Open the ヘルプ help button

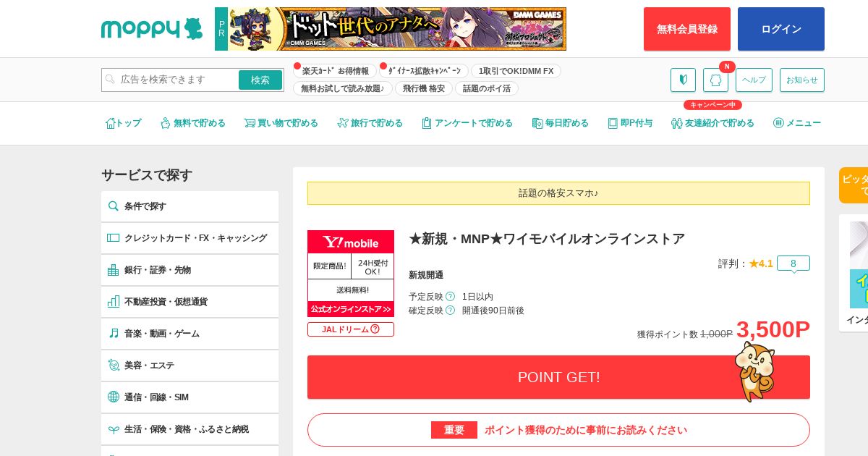pyautogui.click(x=754, y=80)
